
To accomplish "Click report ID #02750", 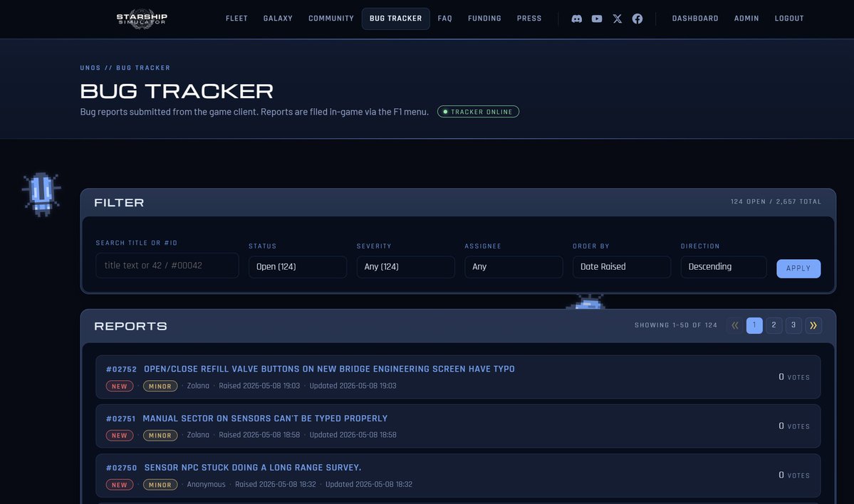I will point(122,468).
